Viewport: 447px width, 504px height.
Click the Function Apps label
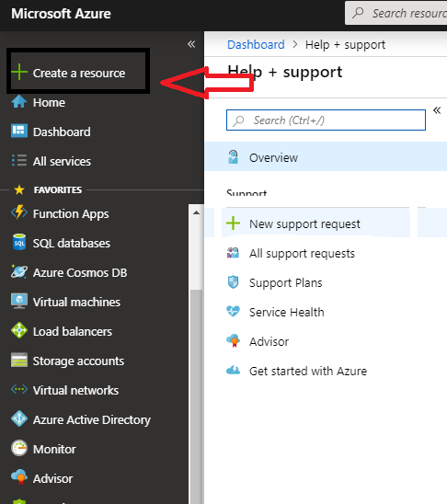[x=71, y=214]
